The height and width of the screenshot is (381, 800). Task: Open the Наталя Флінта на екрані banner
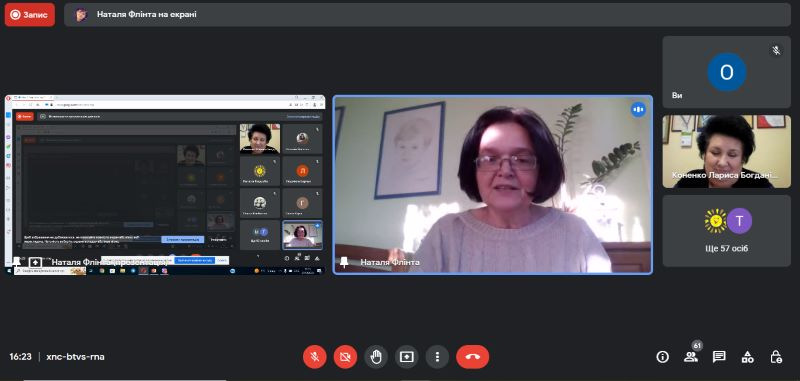(x=428, y=15)
